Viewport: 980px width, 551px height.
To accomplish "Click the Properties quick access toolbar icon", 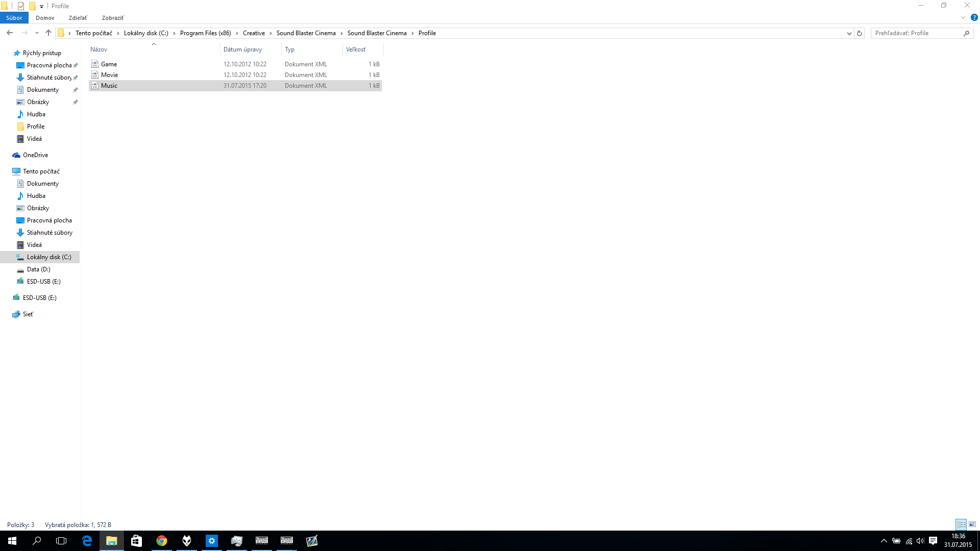I will (x=21, y=6).
